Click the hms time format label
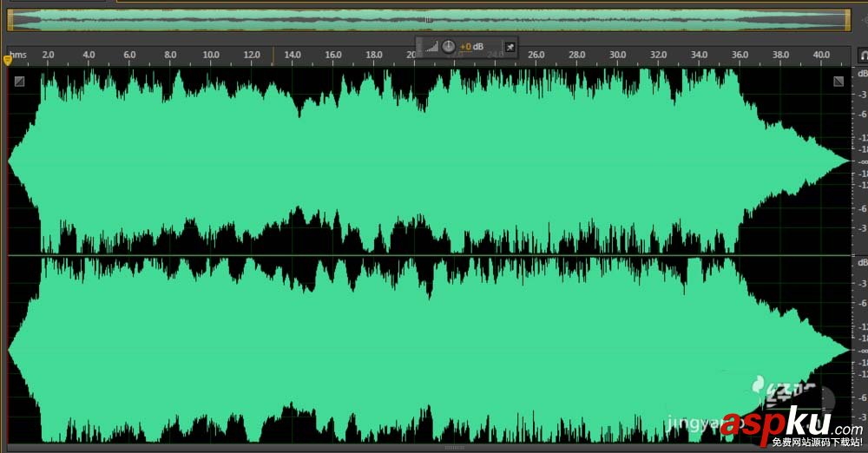Viewport: 868px width, 453px height. tap(17, 55)
